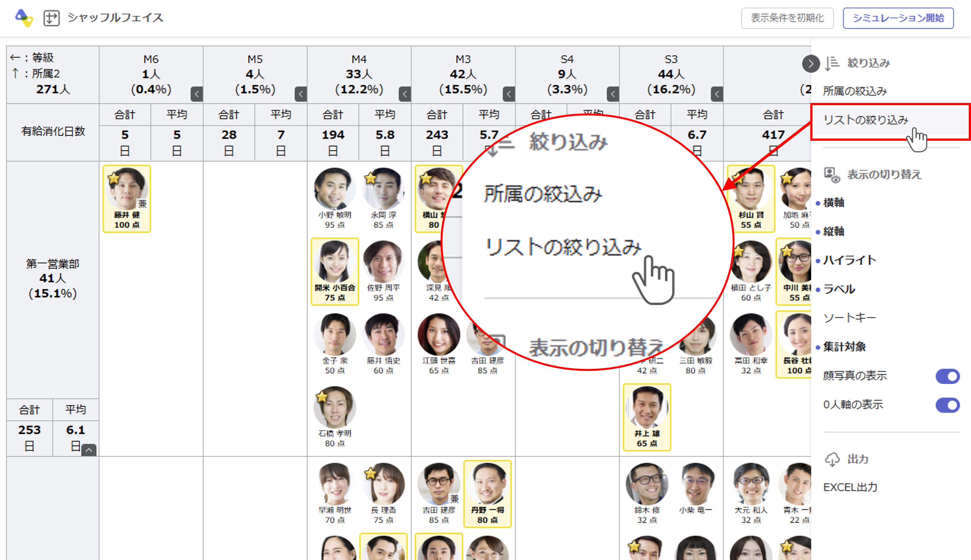Viewport: 971px width, 560px height.
Task: Click 有給消化日数 row label
Action: [x=53, y=132]
